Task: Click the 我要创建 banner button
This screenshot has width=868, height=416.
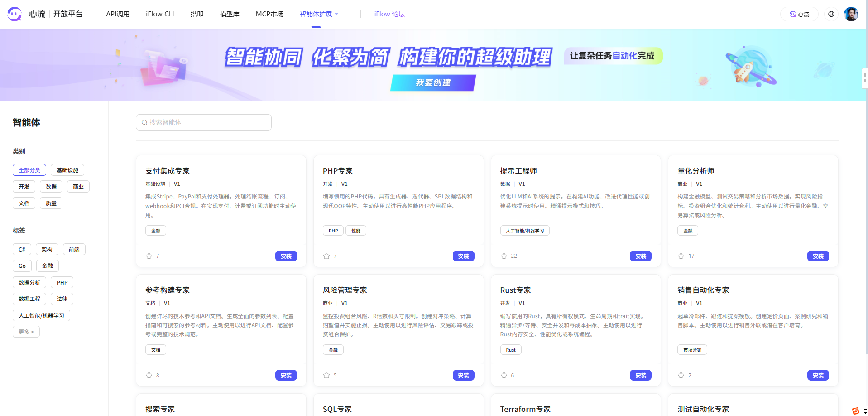Action: (x=433, y=82)
